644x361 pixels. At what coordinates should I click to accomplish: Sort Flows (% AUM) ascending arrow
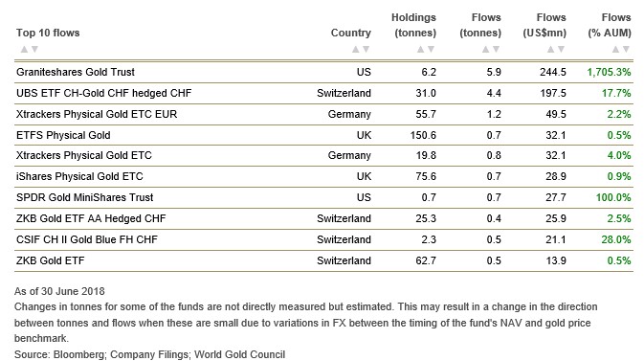pyautogui.click(x=615, y=50)
